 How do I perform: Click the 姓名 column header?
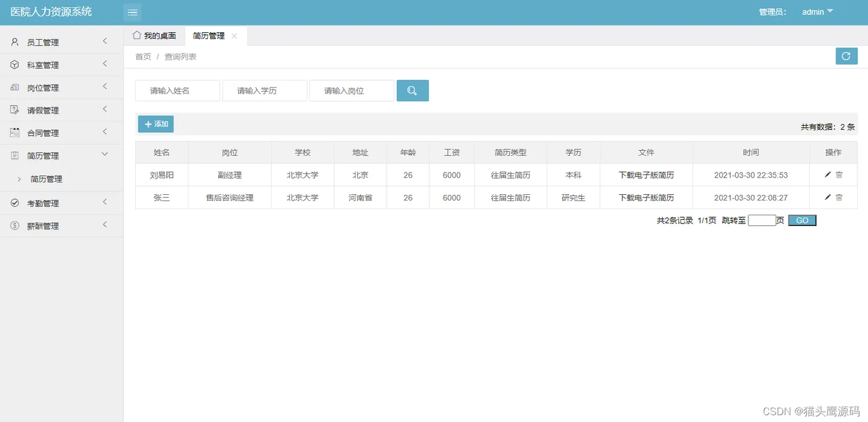(x=162, y=152)
